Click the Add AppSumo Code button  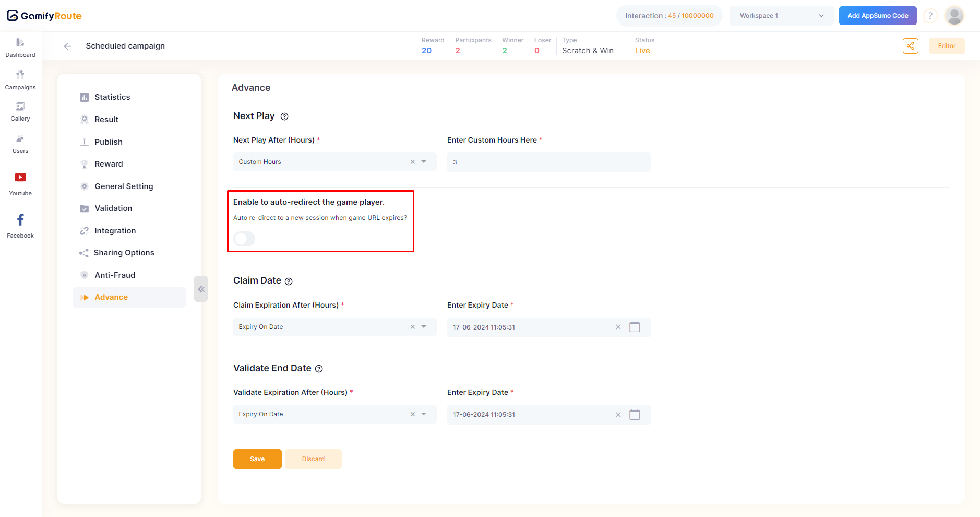(x=877, y=16)
